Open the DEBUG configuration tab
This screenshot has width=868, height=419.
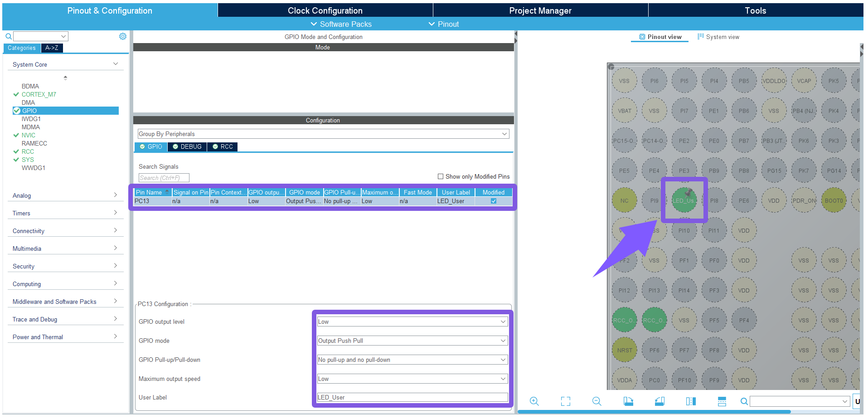coord(187,146)
